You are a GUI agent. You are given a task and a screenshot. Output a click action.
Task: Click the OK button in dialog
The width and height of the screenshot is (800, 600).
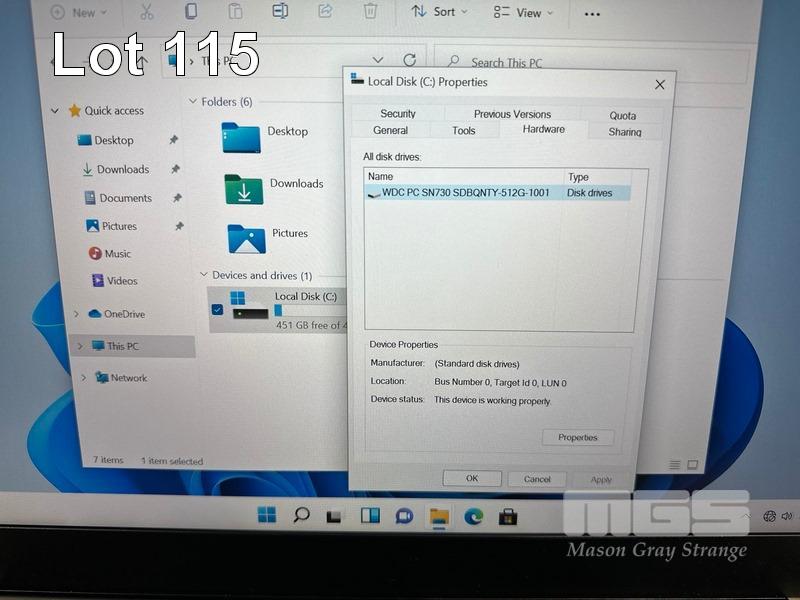click(x=472, y=479)
